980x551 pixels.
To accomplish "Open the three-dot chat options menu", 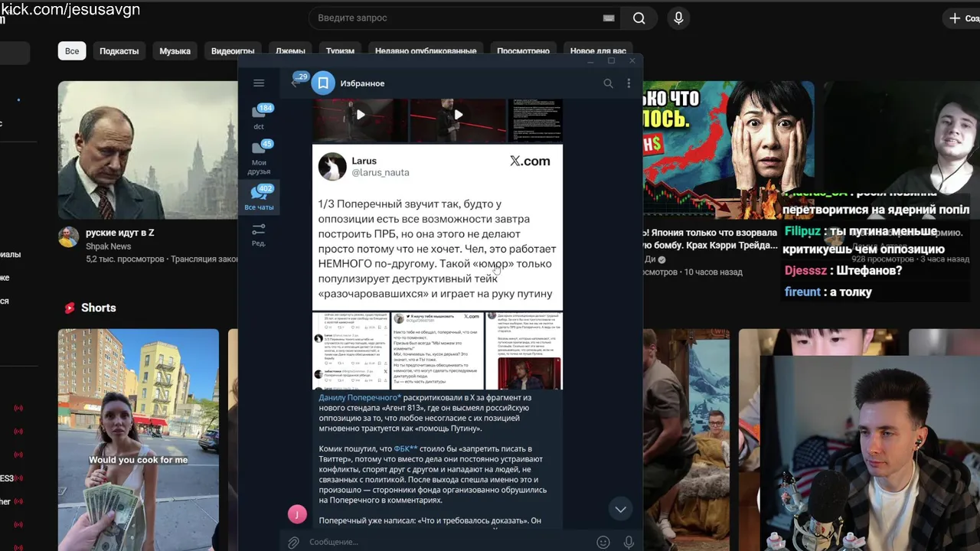I will 629,83.
